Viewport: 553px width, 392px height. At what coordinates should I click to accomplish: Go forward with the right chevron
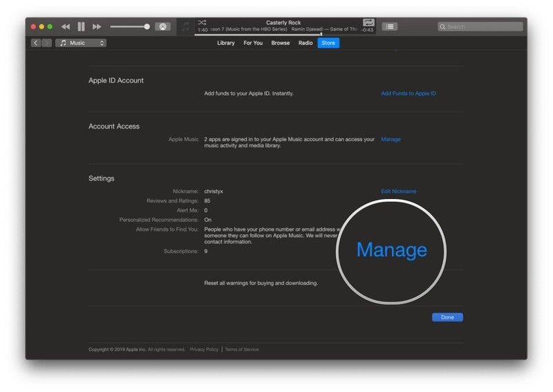(x=46, y=43)
